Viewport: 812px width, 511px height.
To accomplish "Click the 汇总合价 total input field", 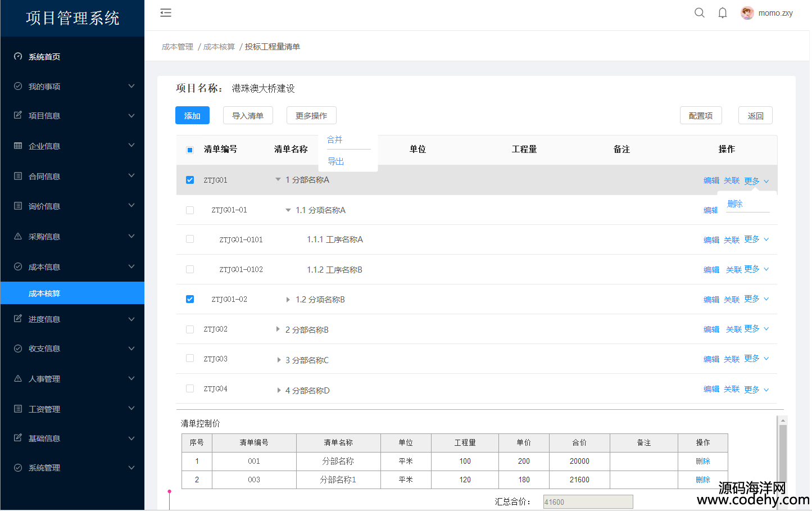I will [588, 502].
